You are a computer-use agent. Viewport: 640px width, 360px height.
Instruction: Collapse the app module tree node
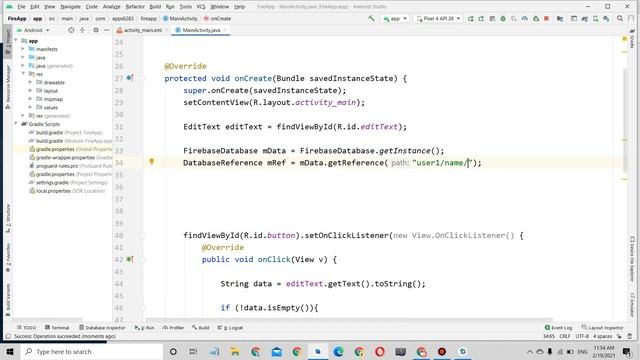tap(16, 40)
